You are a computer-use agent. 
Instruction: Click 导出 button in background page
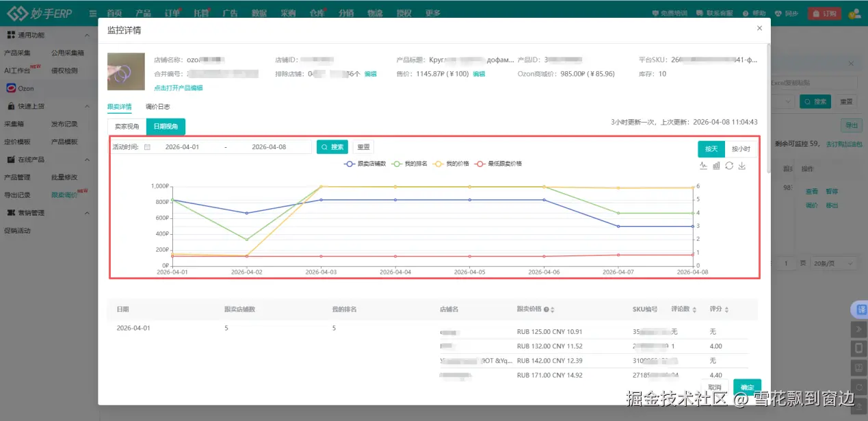[x=851, y=125]
